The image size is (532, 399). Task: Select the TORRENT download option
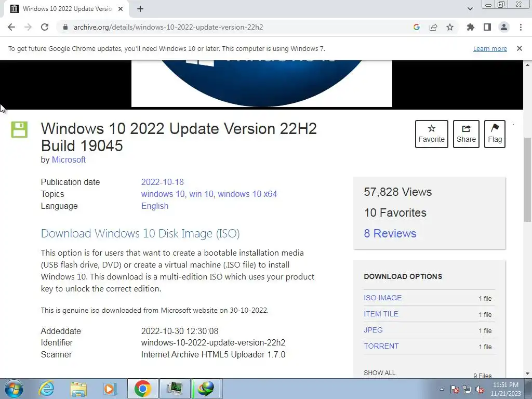[381, 346]
